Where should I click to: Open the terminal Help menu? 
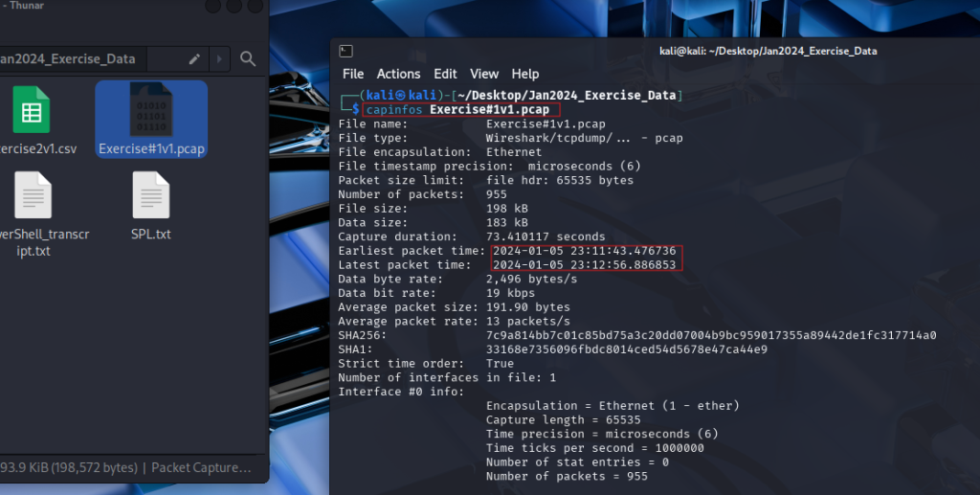pyautogui.click(x=525, y=74)
